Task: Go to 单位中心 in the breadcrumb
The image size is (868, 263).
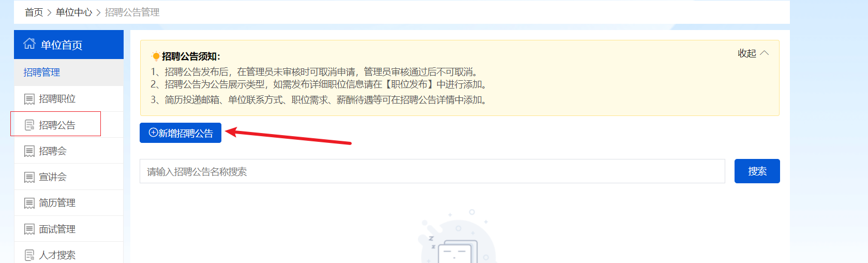Action: pos(74,12)
